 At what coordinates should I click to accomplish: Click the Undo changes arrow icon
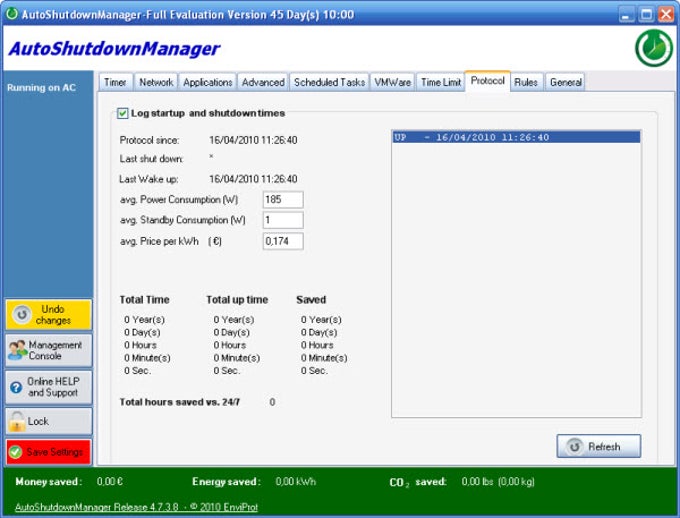pos(22,315)
